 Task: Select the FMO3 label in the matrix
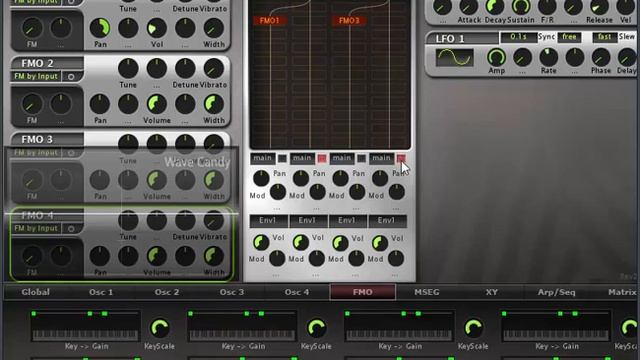349,21
